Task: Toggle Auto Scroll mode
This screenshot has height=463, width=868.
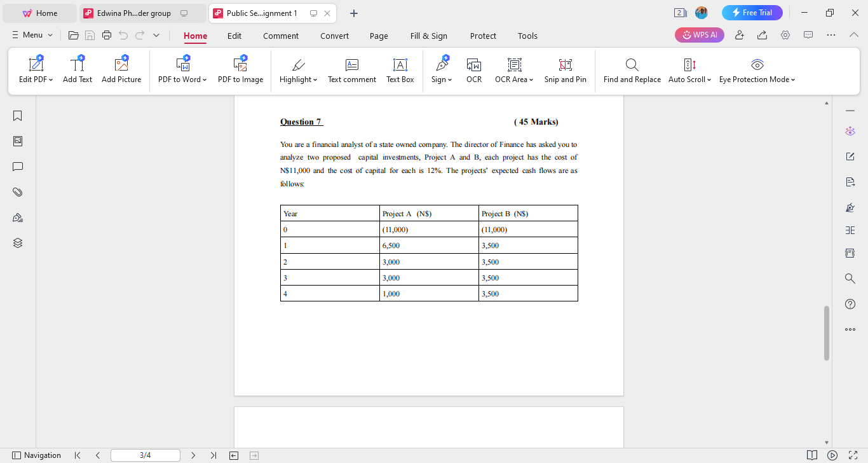Action: [x=689, y=70]
